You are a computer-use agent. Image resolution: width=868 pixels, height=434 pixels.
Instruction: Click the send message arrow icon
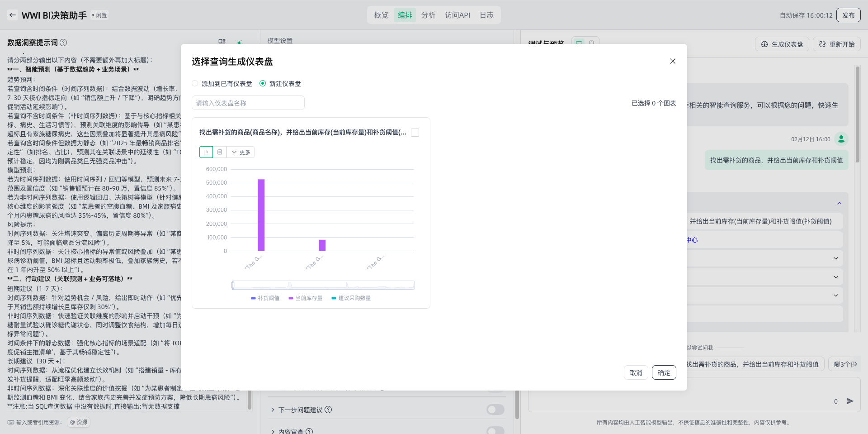[x=850, y=401]
